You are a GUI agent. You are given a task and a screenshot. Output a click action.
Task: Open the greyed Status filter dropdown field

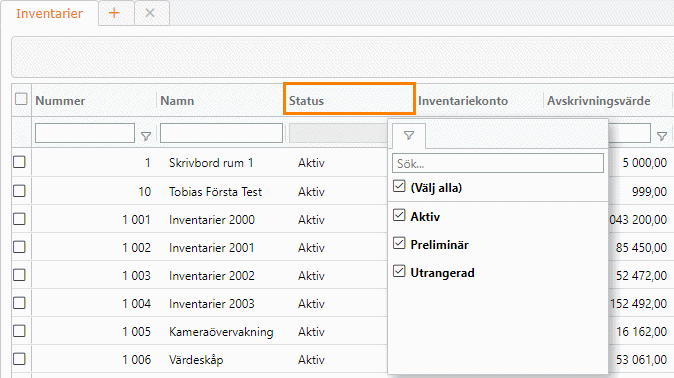coord(338,133)
